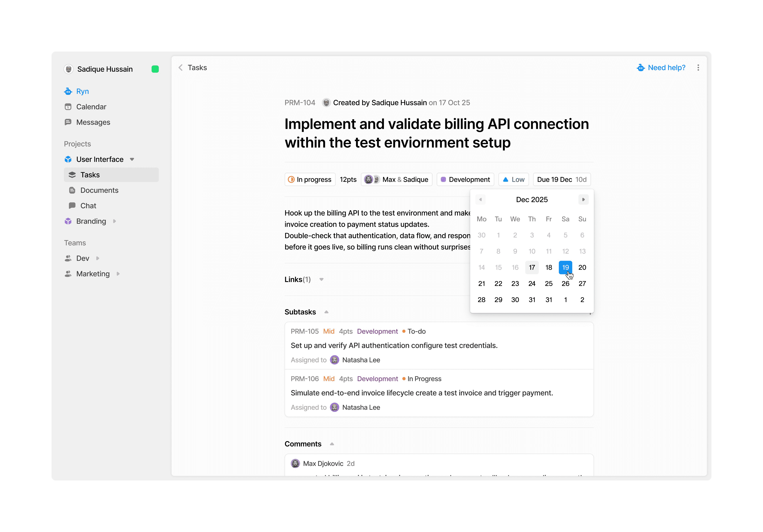This screenshot has height=532, width=763.
Task: Click the Need help? robot link
Action: tap(661, 68)
